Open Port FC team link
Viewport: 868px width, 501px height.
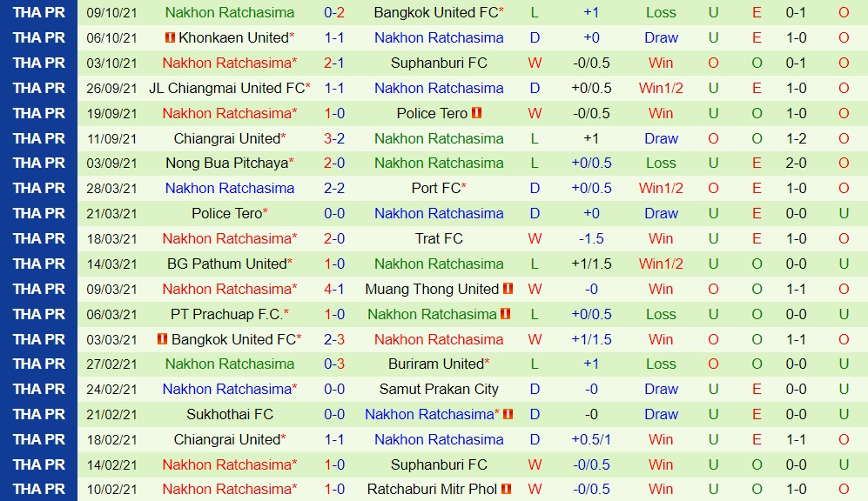pyautogui.click(x=436, y=188)
